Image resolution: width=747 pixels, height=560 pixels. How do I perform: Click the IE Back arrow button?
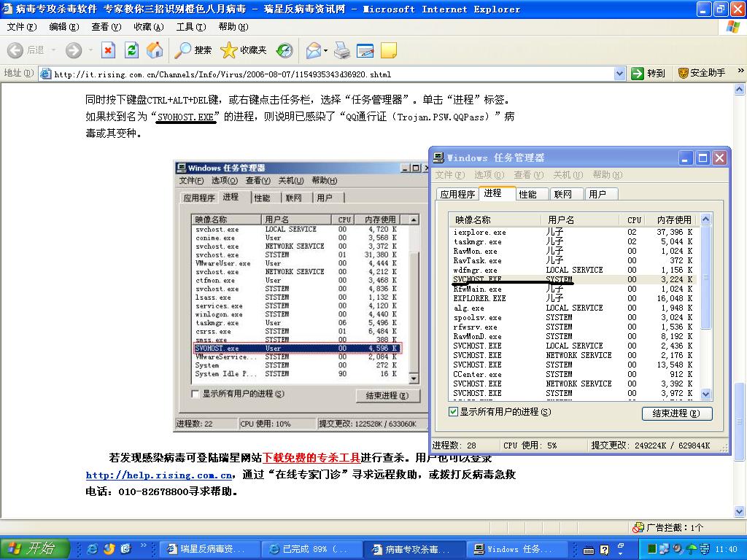(16, 50)
